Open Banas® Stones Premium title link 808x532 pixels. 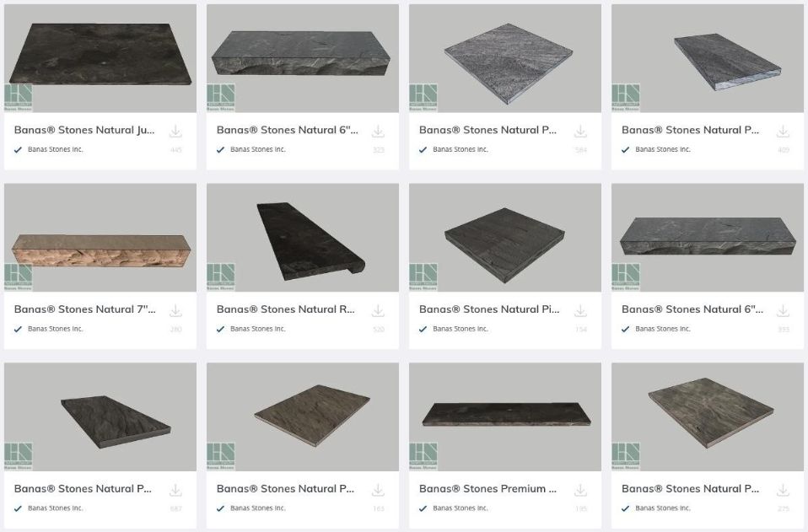[487, 488]
